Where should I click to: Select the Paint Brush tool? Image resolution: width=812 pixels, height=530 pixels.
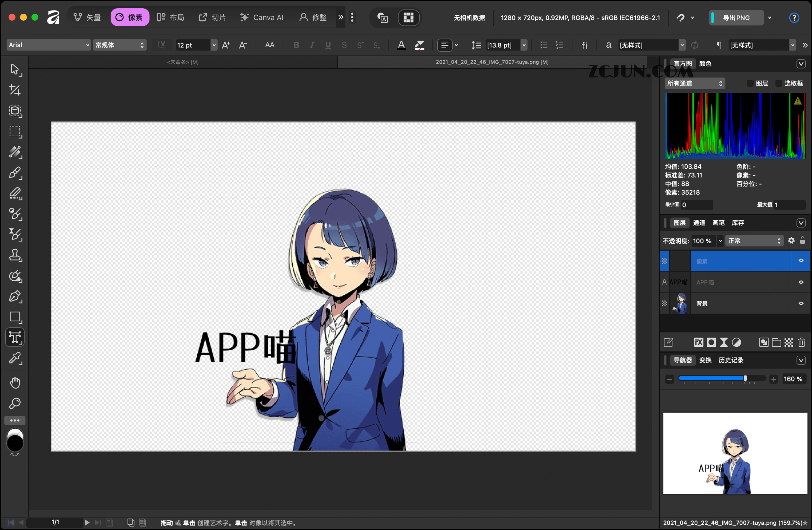[15, 173]
